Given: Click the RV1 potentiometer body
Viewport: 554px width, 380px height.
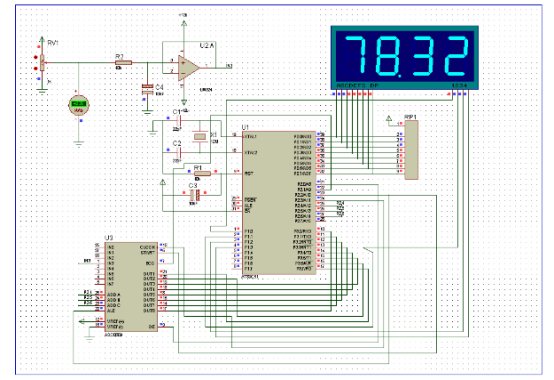Looking at the screenshot, I should (x=42, y=63).
